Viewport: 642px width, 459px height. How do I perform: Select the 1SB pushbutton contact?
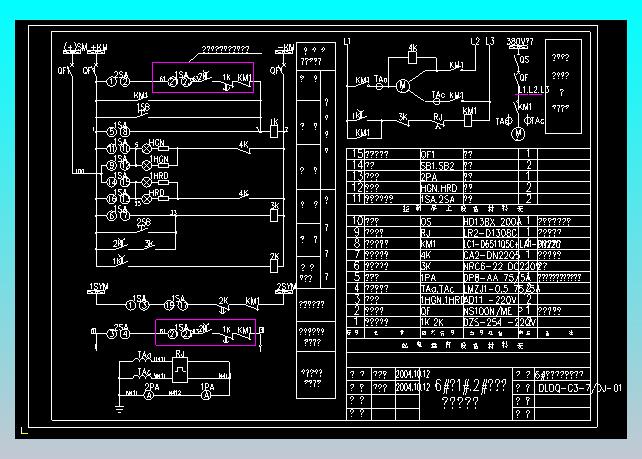tap(143, 108)
